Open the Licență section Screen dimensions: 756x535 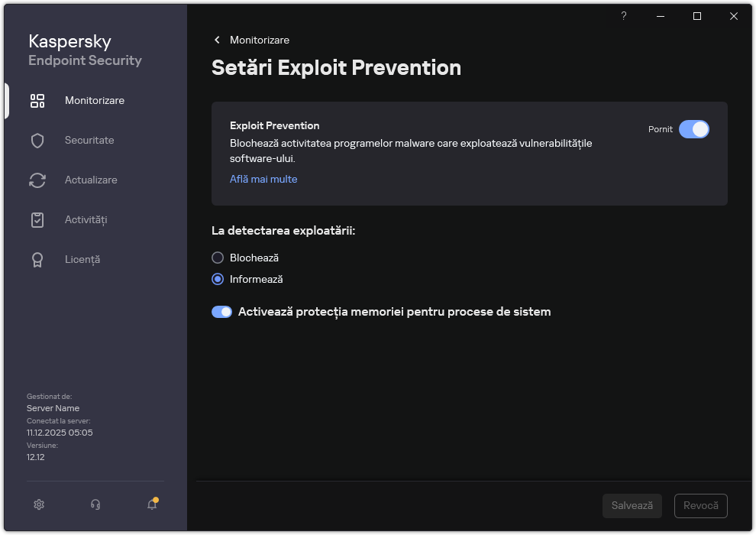tap(37, 259)
